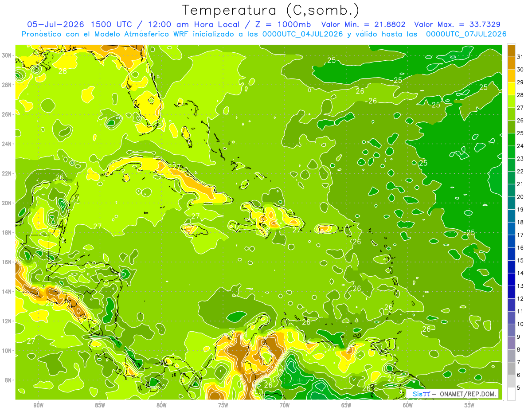Click the "12N" latitude axis label
The height and width of the screenshot is (411, 532).
pyautogui.click(x=6, y=321)
